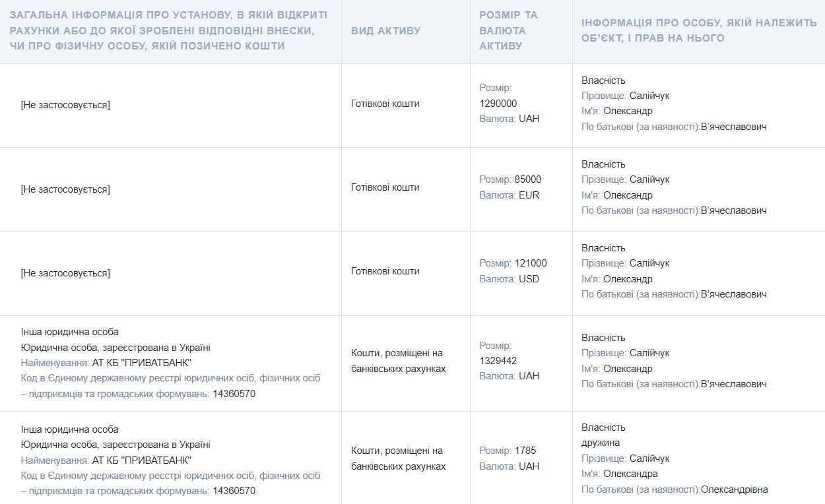Click 'Готівкові кошти' in the EUR row
This screenshot has height=504, width=825.
click(385, 187)
